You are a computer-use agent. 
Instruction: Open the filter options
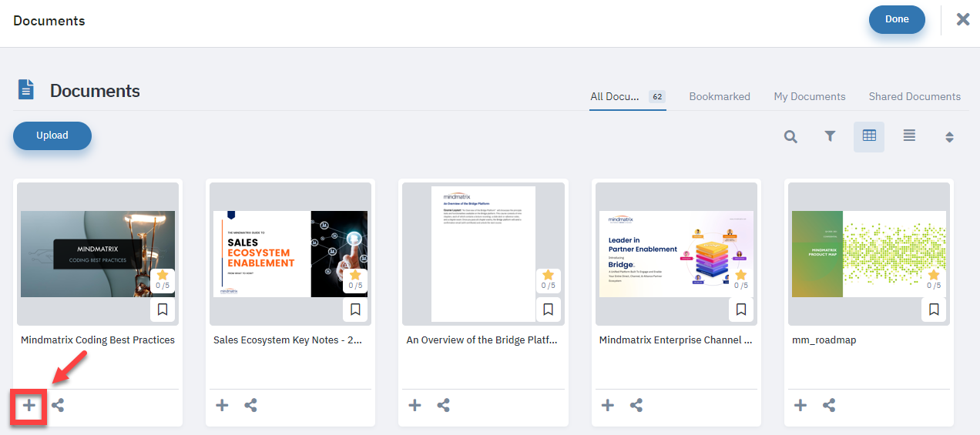point(830,136)
